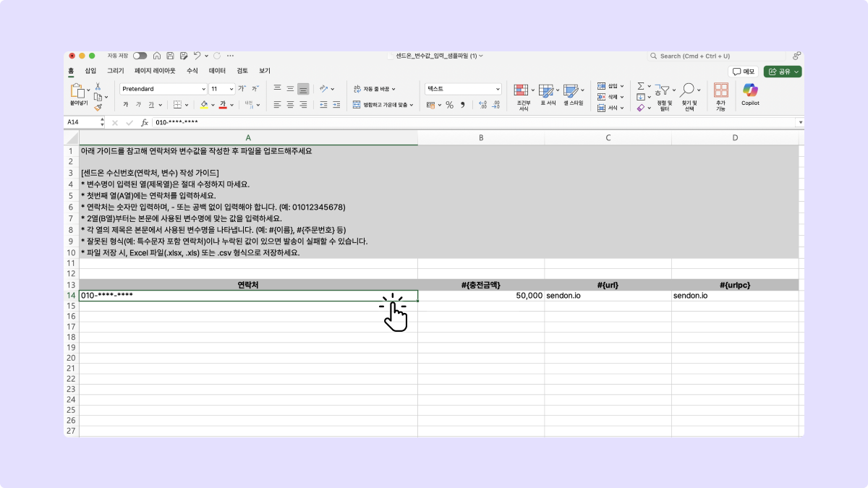Click the home icon in title bar
The width and height of the screenshot is (868, 488).
157,56
